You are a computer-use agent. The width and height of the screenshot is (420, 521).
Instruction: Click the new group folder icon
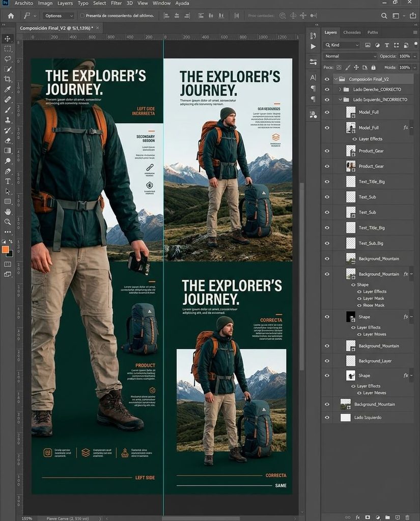tap(387, 517)
